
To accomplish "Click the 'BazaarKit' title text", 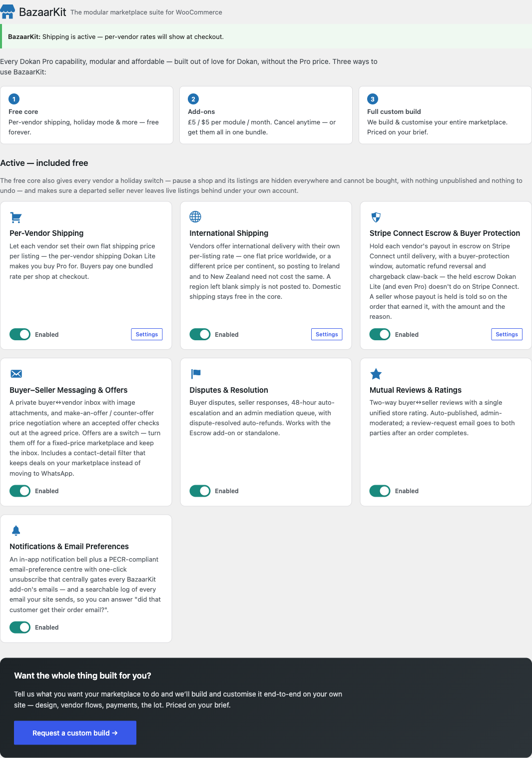I will pyautogui.click(x=42, y=12).
